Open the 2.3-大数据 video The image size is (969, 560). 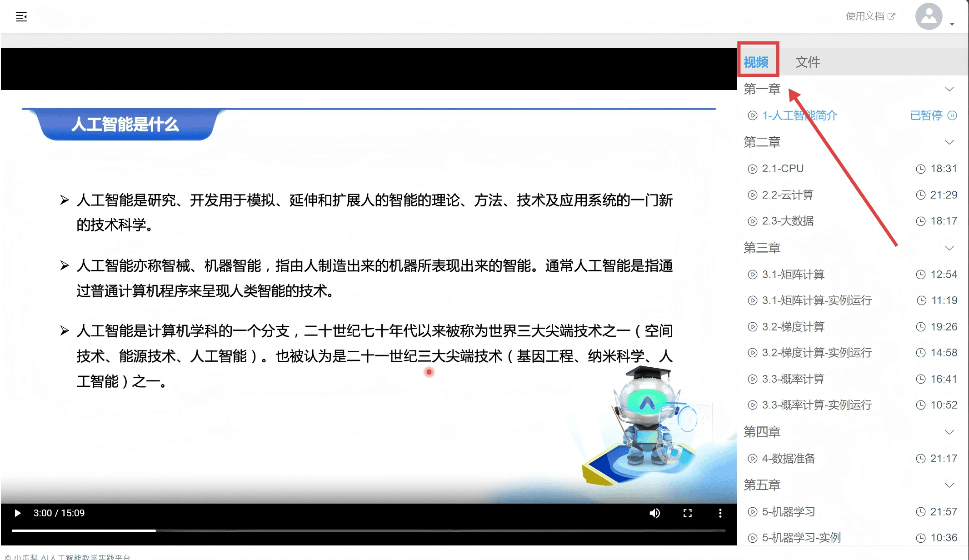788,221
